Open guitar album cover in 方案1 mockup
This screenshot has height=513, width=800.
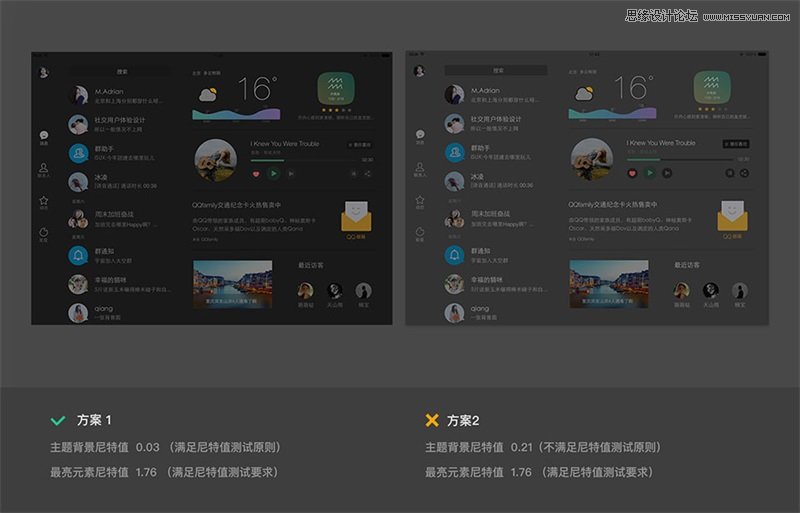click(216, 160)
